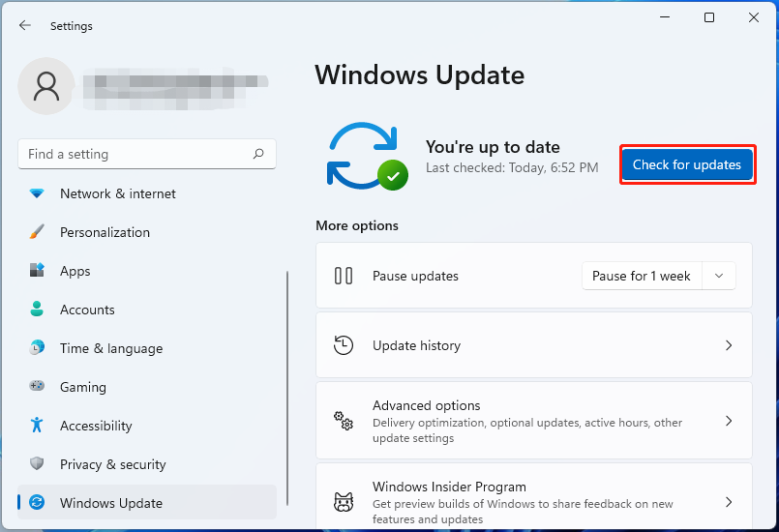This screenshot has width=779, height=532.
Task: Select Time & language in sidebar
Action: click(x=110, y=348)
